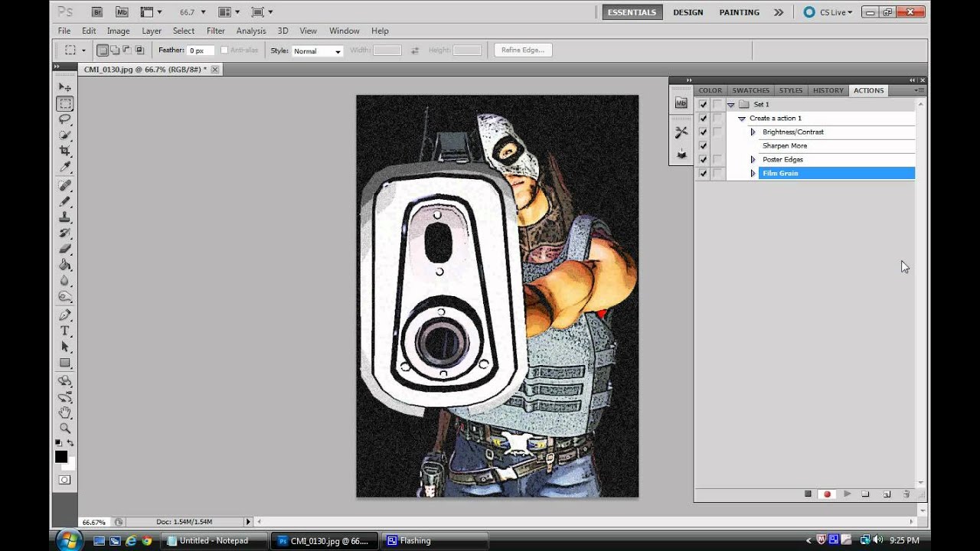This screenshot has width=980, height=551.
Task: Choose Intersect with selection mode
Action: pos(139,51)
